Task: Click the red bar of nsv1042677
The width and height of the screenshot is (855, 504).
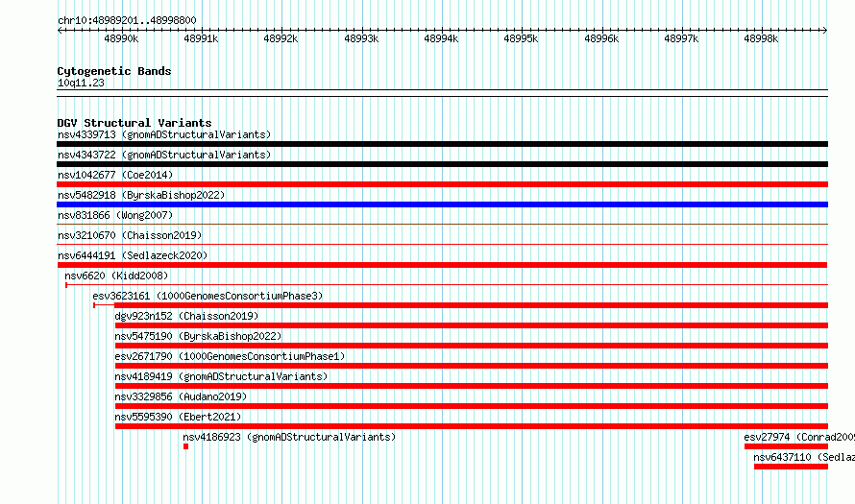Action: pyautogui.click(x=442, y=184)
